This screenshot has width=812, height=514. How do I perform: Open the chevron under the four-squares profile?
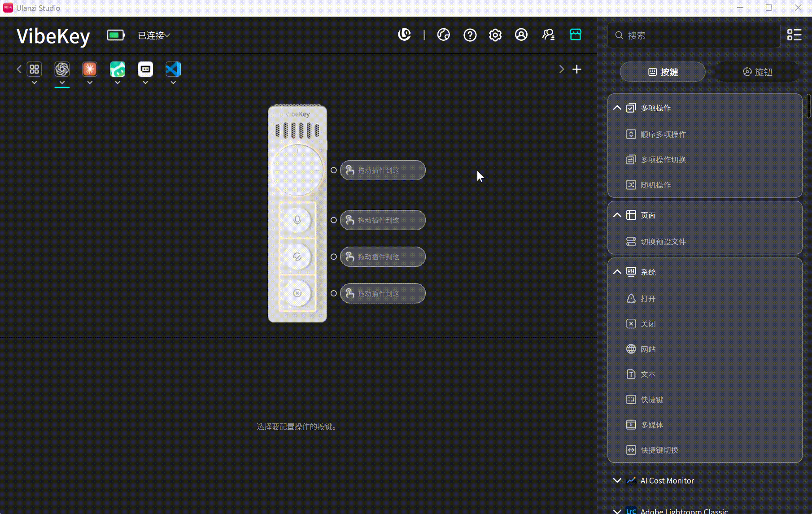(x=34, y=83)
